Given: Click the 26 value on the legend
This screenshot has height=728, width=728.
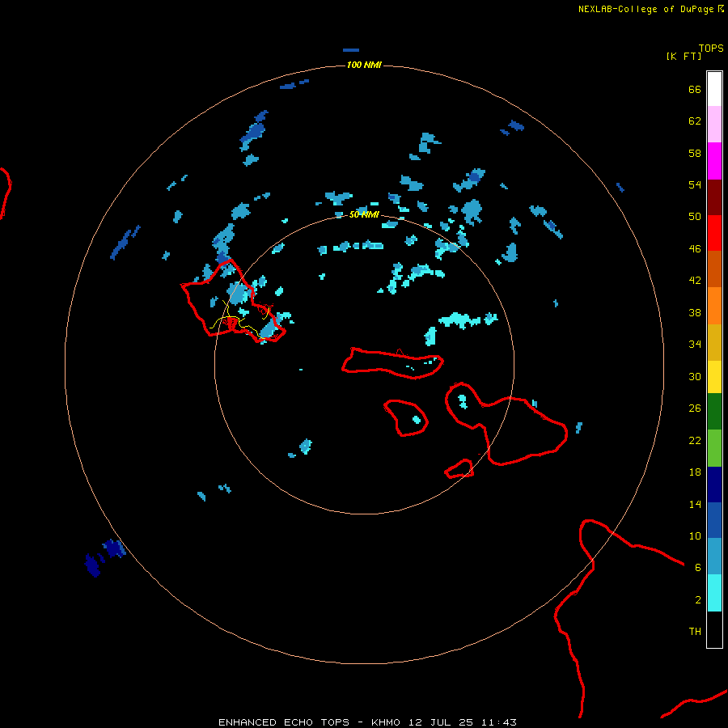Looking at the screenshot, I should pos(695,408).
